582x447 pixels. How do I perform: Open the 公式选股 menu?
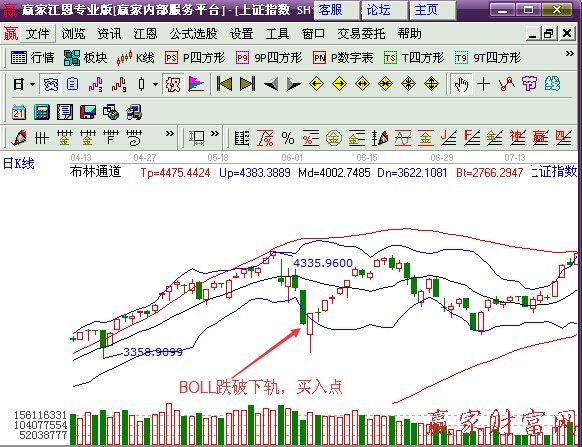(193, 34)
